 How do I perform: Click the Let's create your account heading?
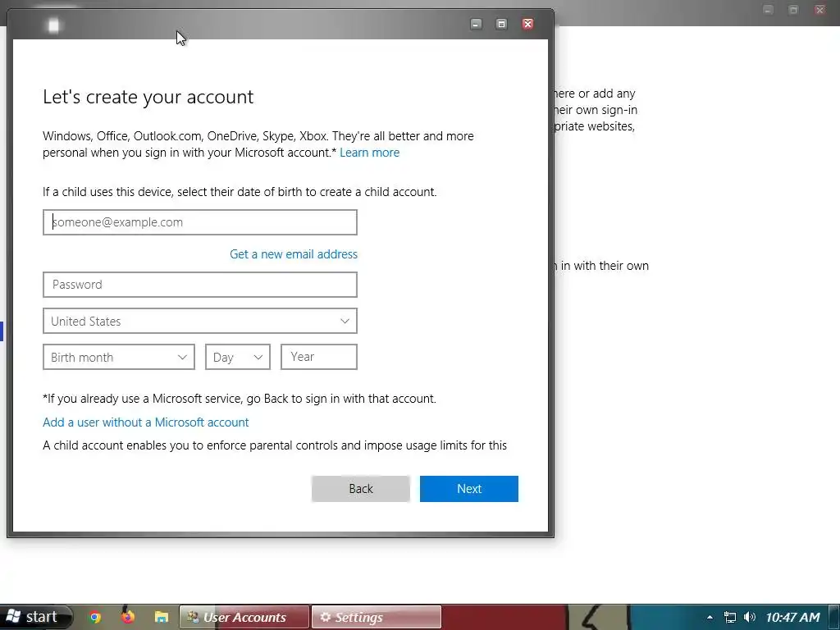click(148, 97)
